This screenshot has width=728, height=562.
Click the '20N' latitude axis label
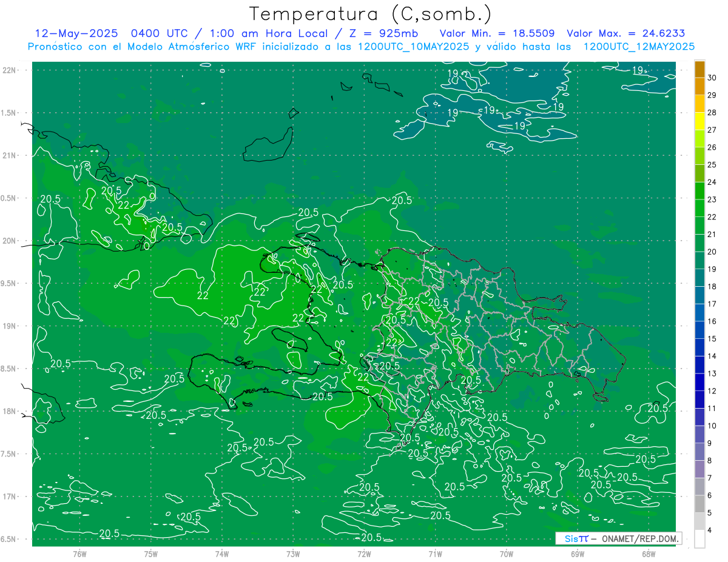point(8,241)
